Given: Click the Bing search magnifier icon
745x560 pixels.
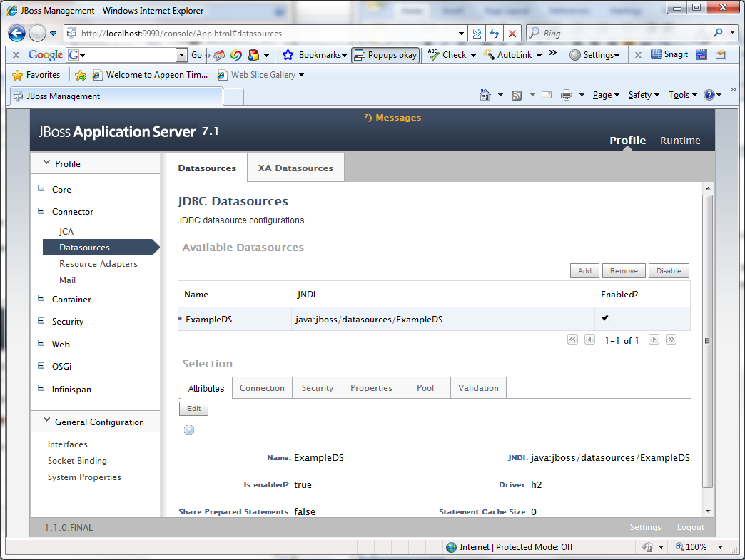Looking at the screenshot, I should (x=718, y=33).
